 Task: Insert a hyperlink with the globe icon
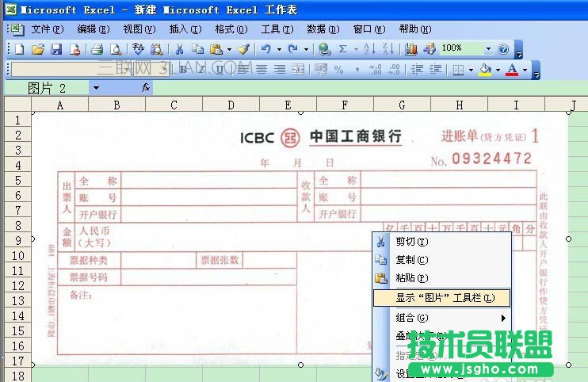(x=324, y=49)
